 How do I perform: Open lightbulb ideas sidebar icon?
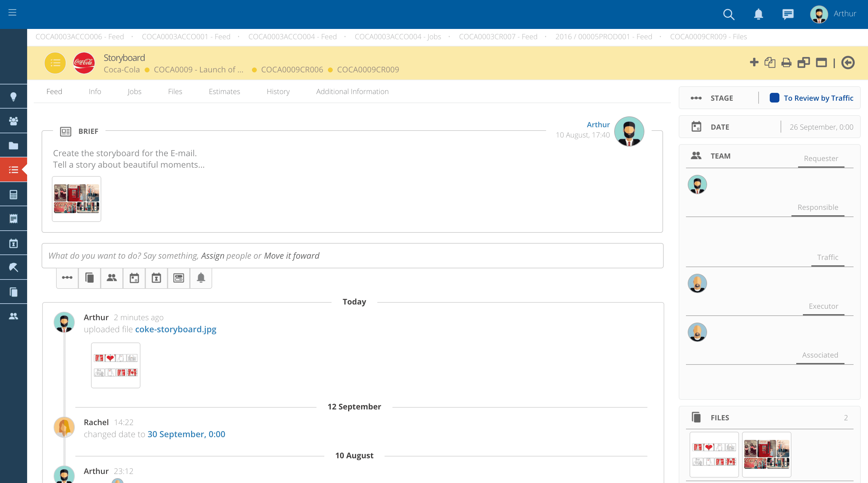pos(14,97)
